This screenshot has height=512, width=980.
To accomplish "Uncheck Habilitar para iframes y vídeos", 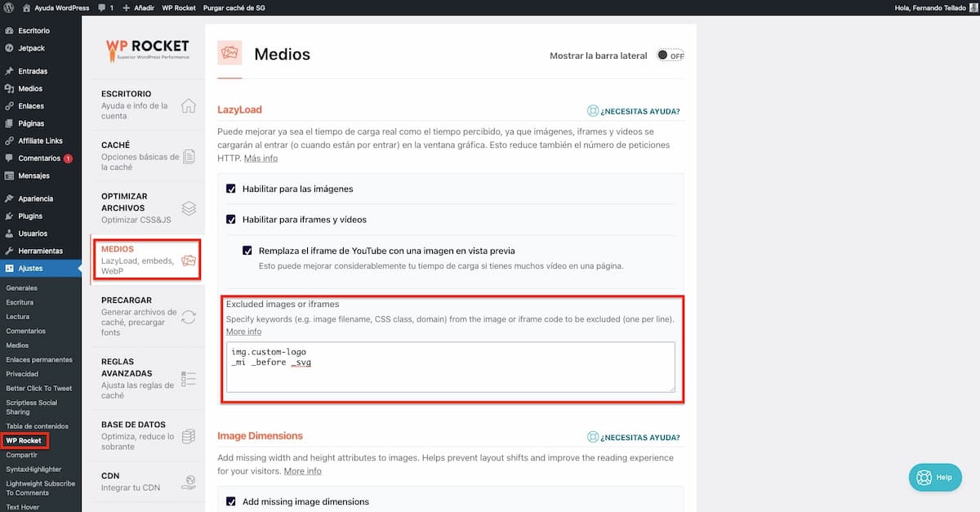I will coord(231,220).
